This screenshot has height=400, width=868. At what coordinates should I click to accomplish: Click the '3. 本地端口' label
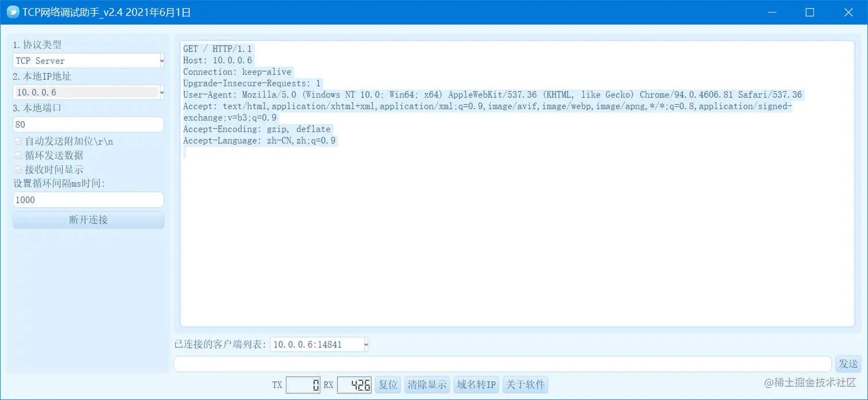click(x=37, y=108)
